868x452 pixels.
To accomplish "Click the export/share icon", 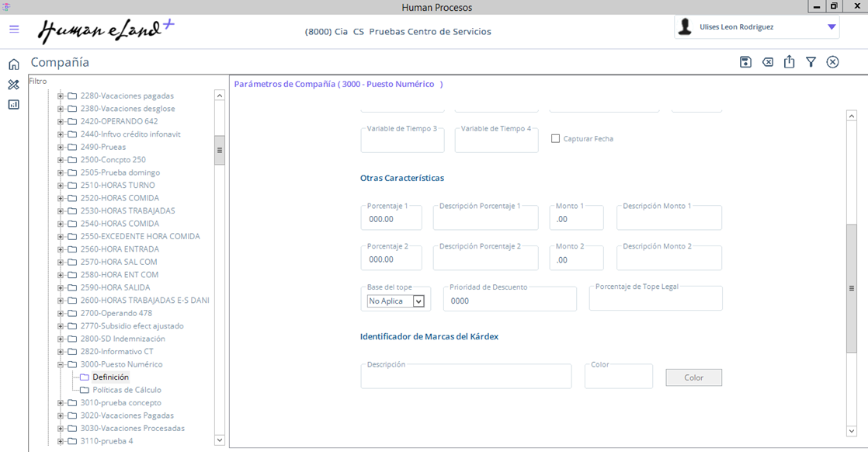I will coord(789,62).
